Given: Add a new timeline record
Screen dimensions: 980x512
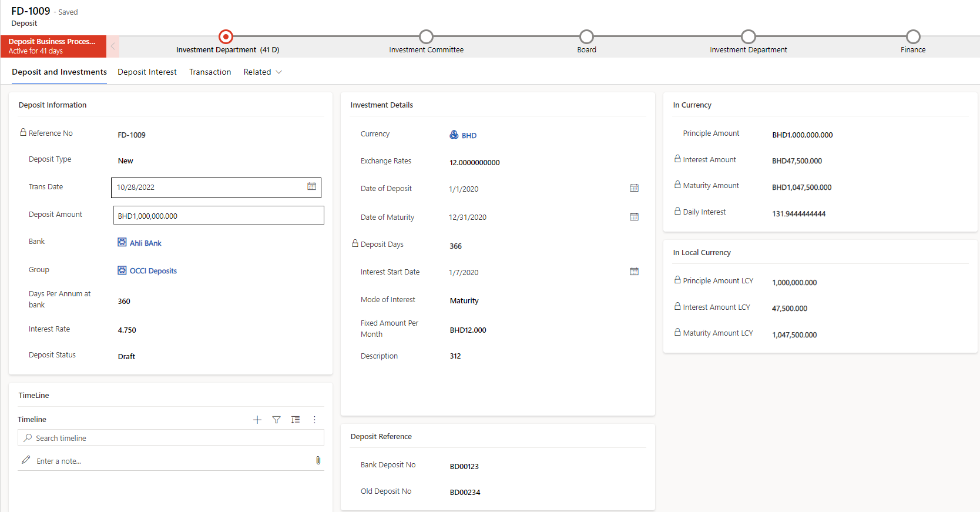Looking at the screenshot, I should click(257, 420).
